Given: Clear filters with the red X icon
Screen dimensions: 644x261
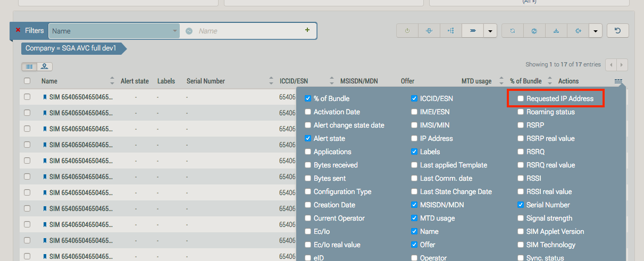Looking at the screenshot, I should point(18,30).
